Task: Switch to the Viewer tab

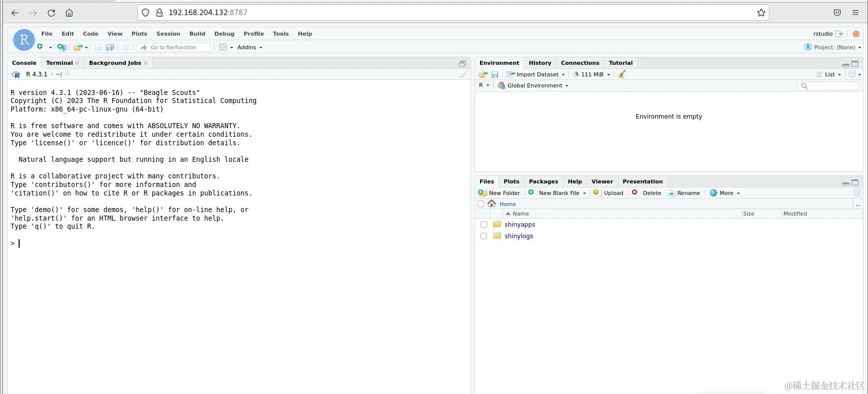Action: pyautogui.click(x=602, y=181)
